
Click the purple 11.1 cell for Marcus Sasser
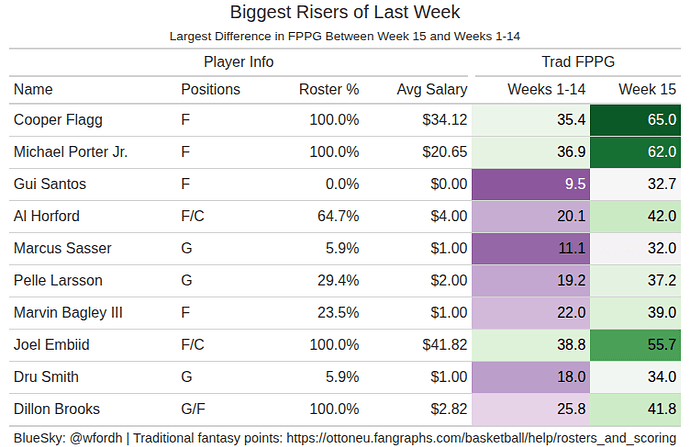coord(530,248)
